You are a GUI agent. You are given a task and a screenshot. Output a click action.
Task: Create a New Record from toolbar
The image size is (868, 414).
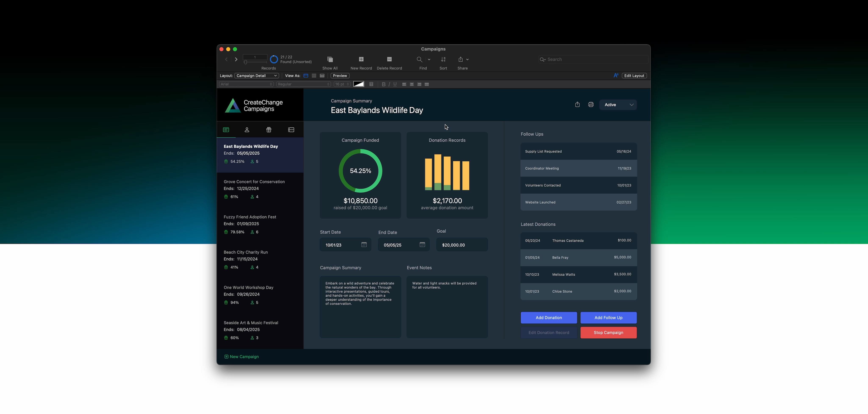point(361,59)
